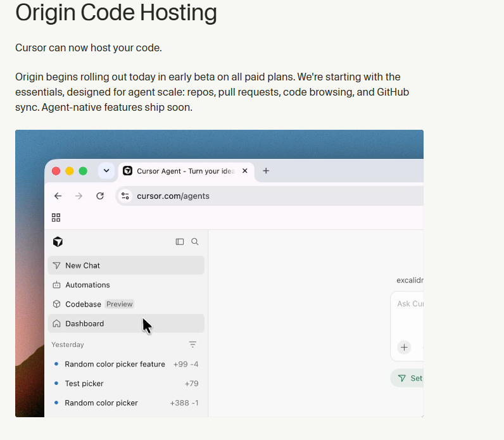Open Random color picker feature chat
Image resolution: width=504 pixels, height=440 pixels.
pos(126,364)
